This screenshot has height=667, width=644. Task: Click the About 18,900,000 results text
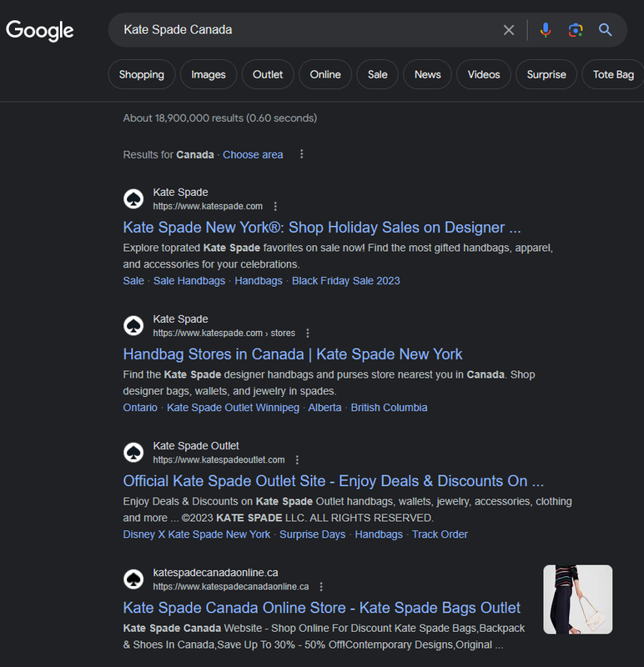[x=220, y=118]
